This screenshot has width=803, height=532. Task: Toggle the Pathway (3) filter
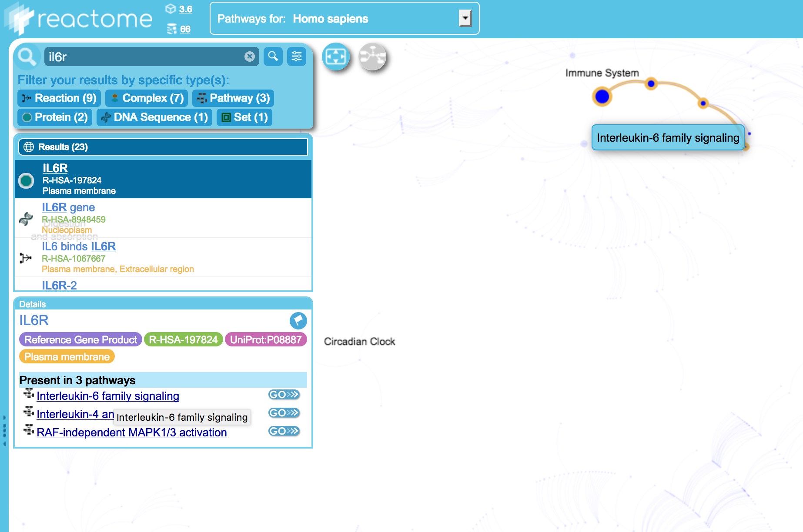coord(233,98)
